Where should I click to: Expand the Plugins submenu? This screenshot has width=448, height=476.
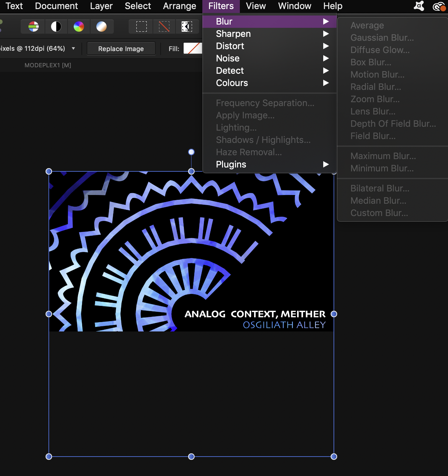coord(231,164)
